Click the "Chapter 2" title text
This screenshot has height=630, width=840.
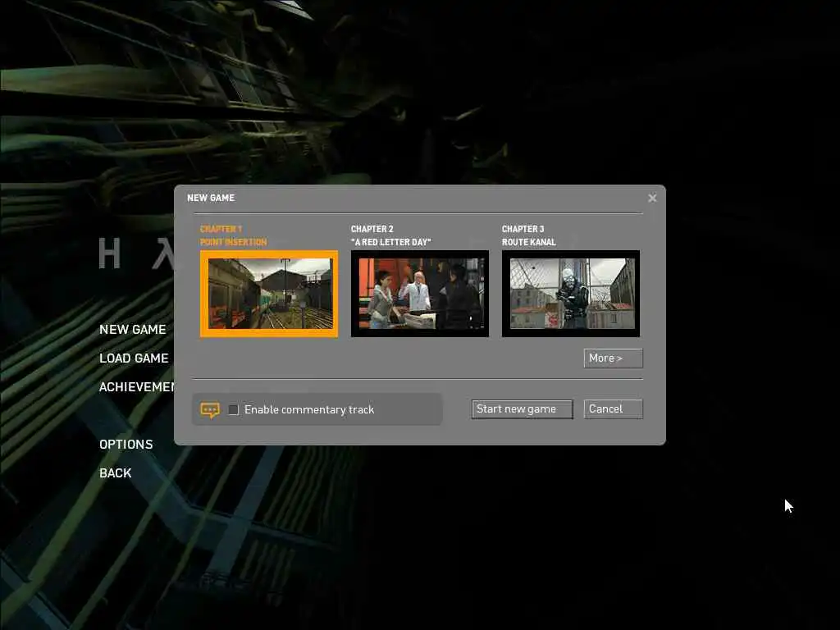(372, 229)
